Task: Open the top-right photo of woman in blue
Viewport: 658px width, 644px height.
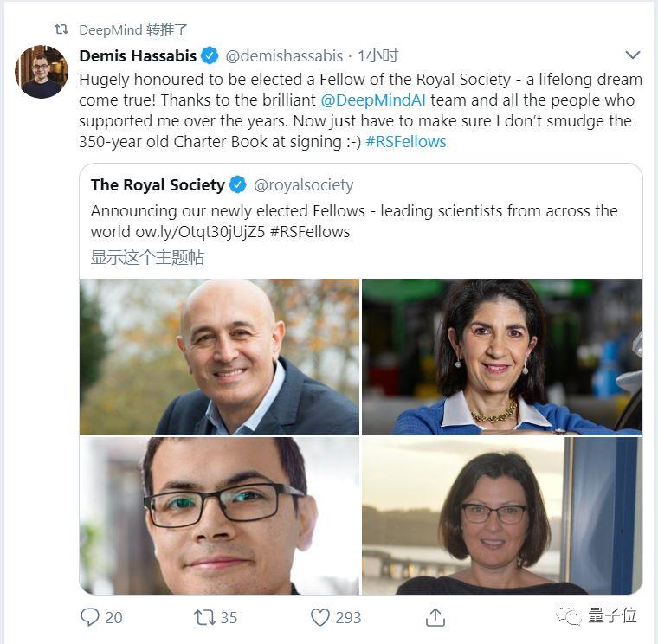Action: (501, 357)
